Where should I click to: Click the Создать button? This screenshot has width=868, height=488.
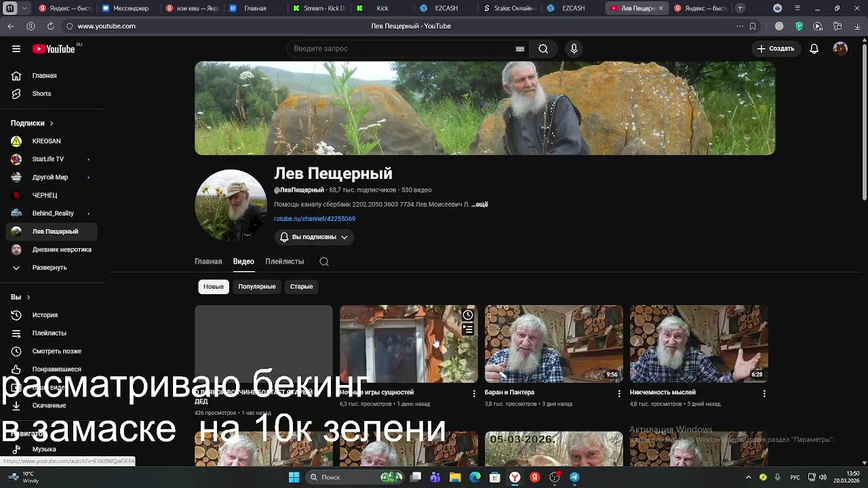tap(776, 49)
